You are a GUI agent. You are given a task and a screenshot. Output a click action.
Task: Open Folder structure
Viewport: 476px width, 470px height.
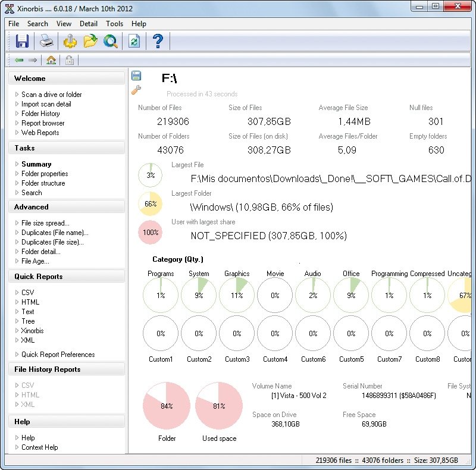click(x=43, y=183)
